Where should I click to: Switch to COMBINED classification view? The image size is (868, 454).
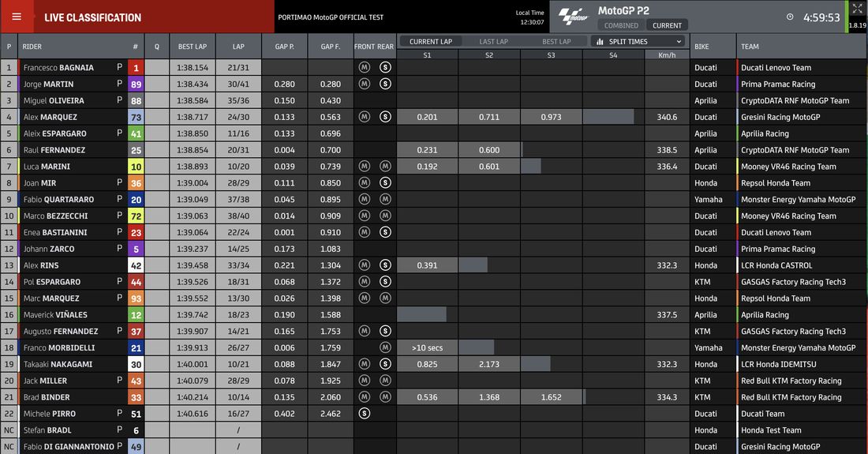621,25
